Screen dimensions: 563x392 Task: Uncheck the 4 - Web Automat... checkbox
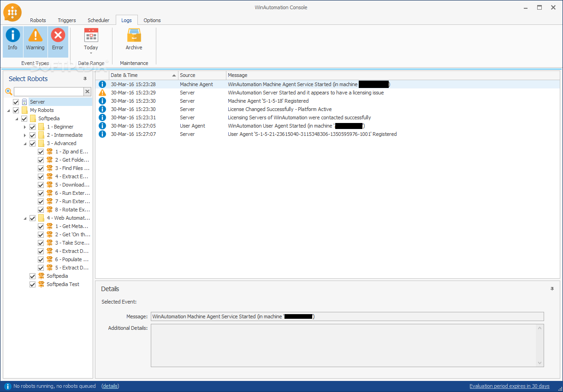coord(33,218)
